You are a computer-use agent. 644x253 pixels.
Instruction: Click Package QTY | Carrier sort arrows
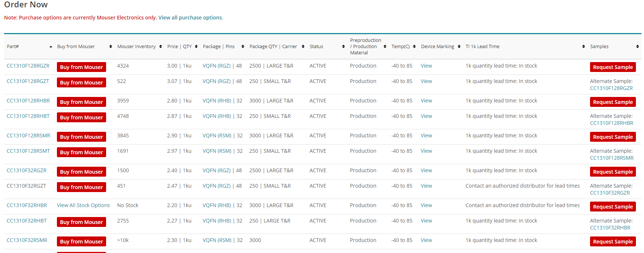click(x=303, y=47)
